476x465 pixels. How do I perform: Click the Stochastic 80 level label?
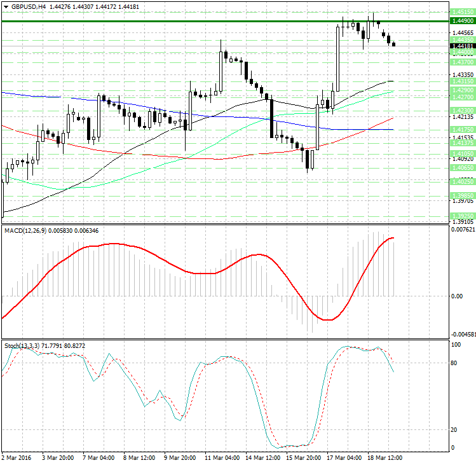454,363
